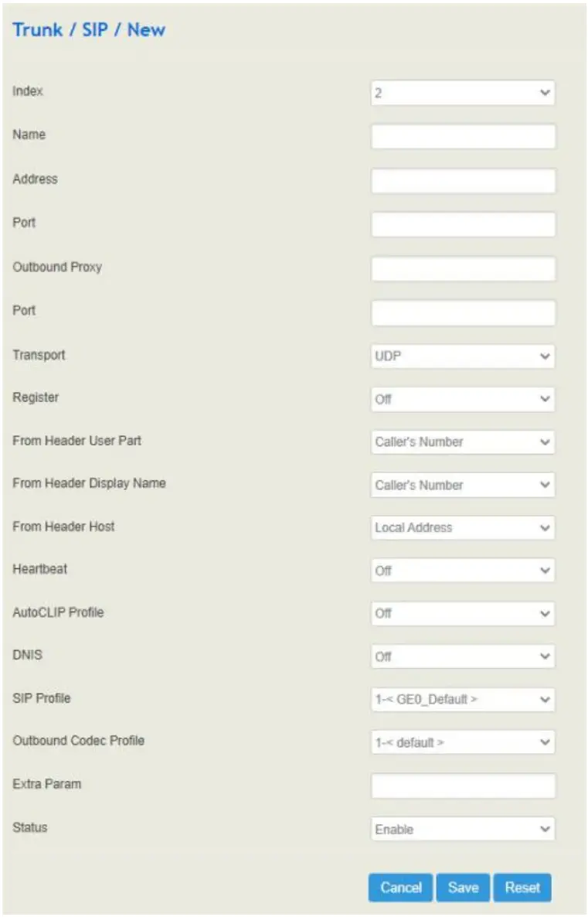588x917 pixels.
Task: Open the From Header User Part dropdown
Action: pyautogui.click(x=462, y=442)
